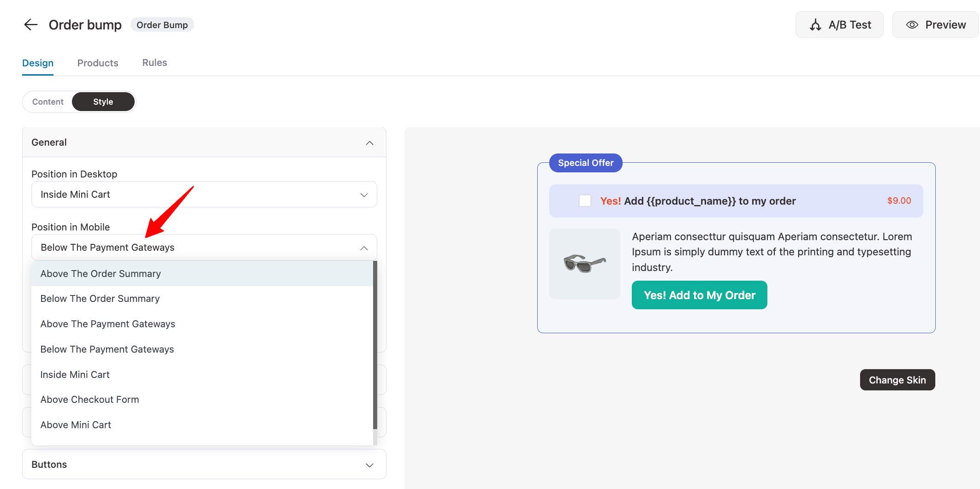This screenshot has width=980, height=489.
Task: Select the Style toggle option
Action: coord(103,102)
